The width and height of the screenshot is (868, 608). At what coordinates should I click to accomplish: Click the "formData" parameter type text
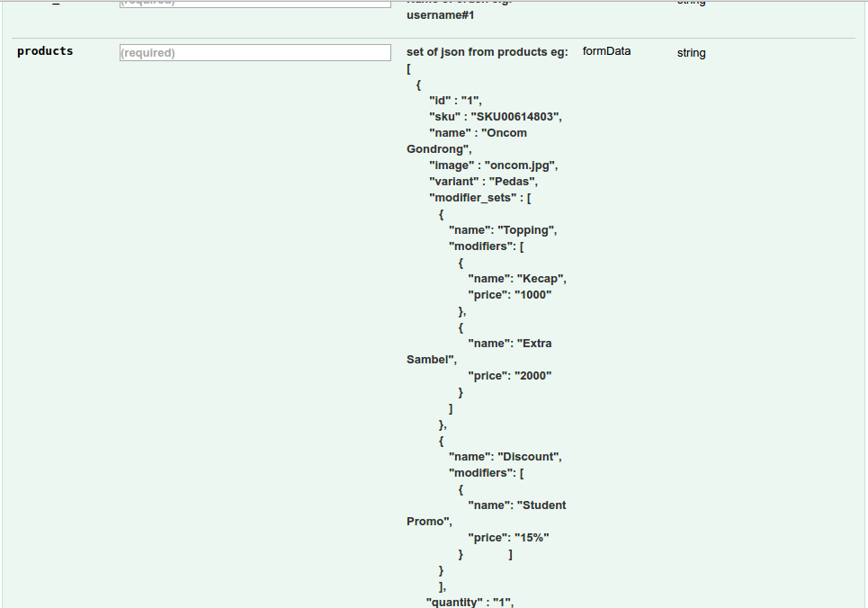[x=606, y=51]
